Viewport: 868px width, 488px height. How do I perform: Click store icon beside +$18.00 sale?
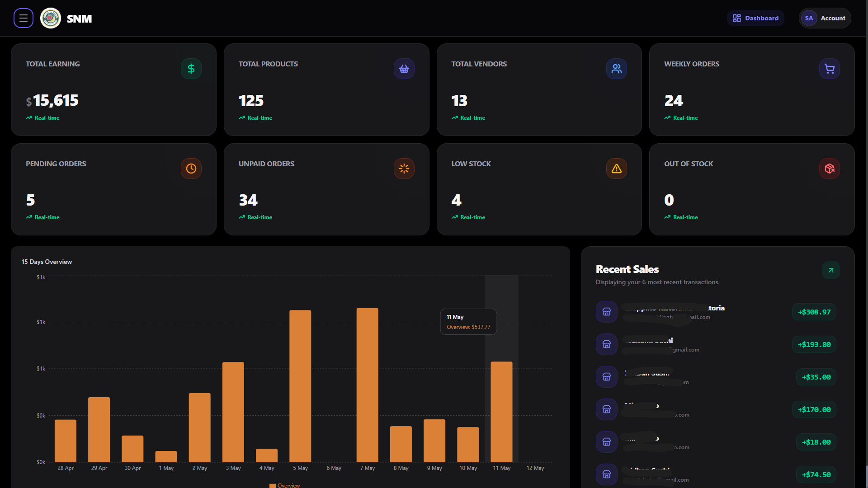607,442
